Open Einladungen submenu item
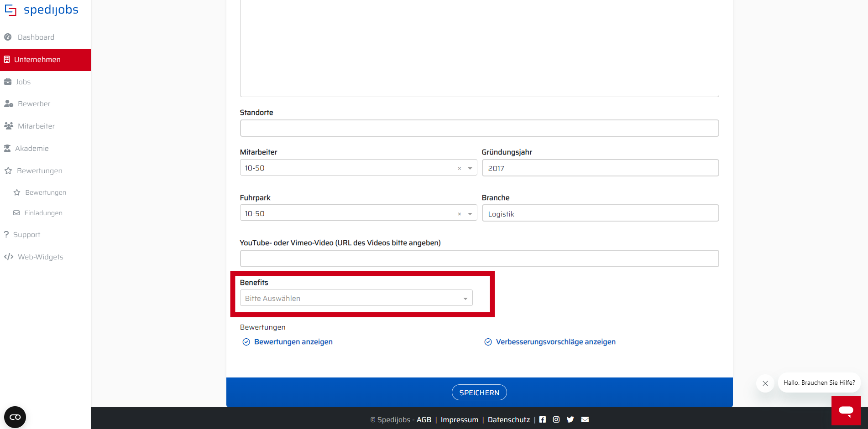Viewport: 868px width, 429px height. (43, 213)
